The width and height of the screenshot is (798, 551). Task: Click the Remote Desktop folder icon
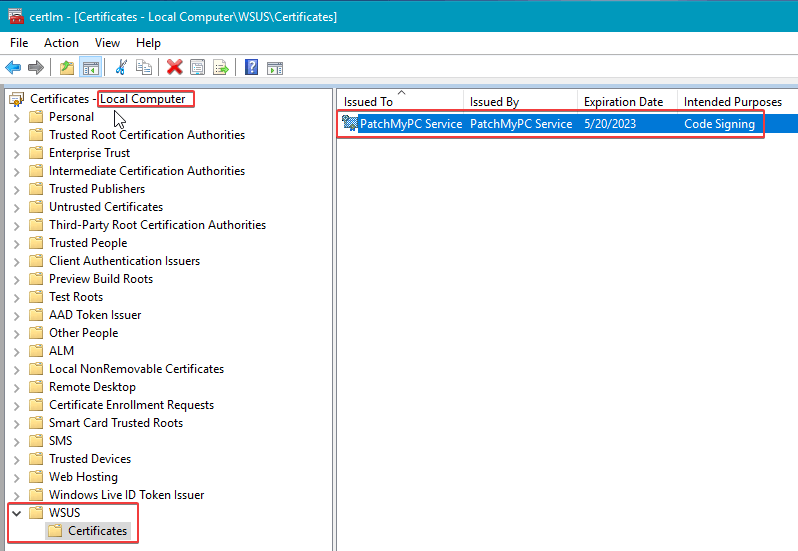pos(36,387)
